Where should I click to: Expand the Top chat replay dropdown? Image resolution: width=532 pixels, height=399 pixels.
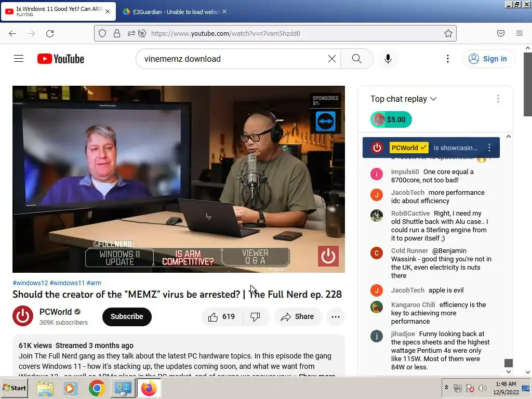coord(403,99)
